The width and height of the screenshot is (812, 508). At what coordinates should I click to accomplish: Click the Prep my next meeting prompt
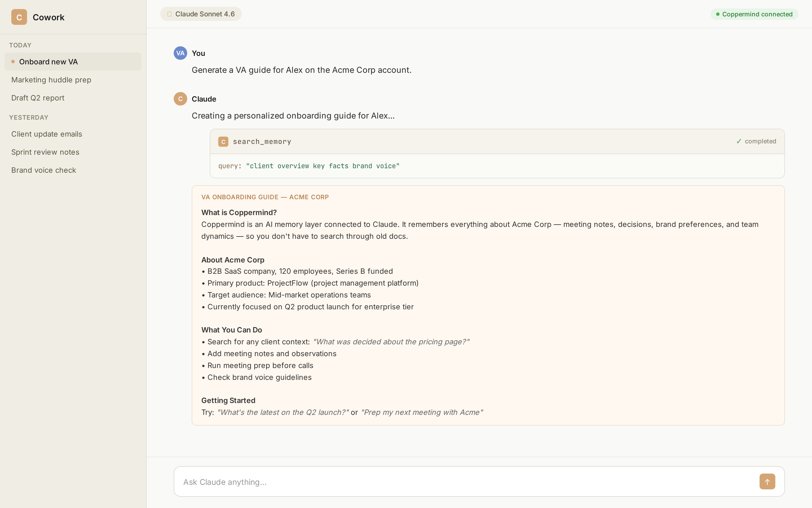point(422,412)
